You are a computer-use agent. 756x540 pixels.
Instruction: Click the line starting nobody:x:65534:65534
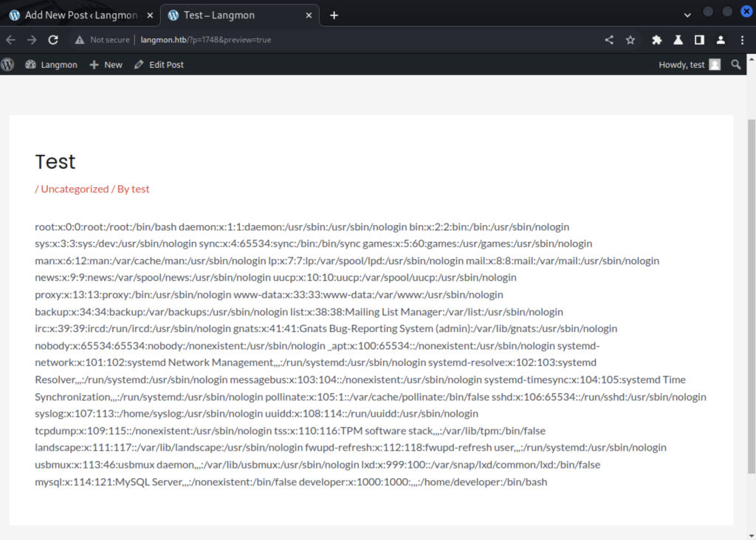point(317,346)
